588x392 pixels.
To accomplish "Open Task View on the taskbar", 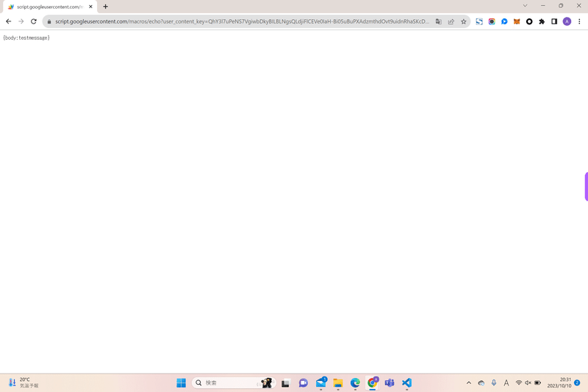I will click(x=285, y=382).
